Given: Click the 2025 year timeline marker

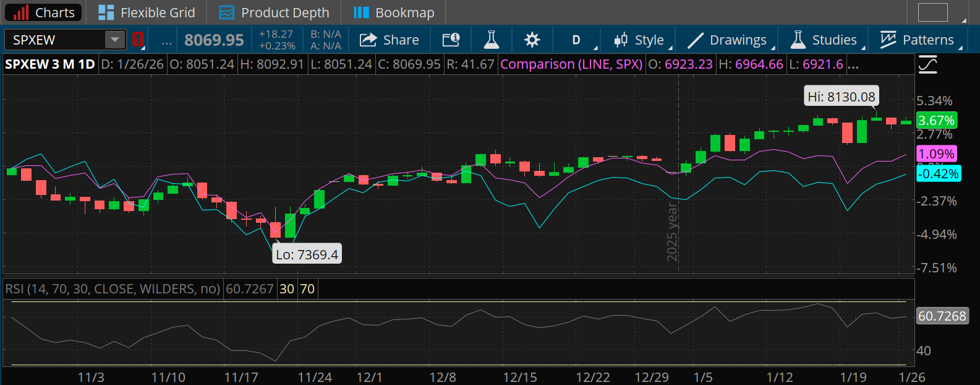Looking at the screenshot, I should pos(673,232).
